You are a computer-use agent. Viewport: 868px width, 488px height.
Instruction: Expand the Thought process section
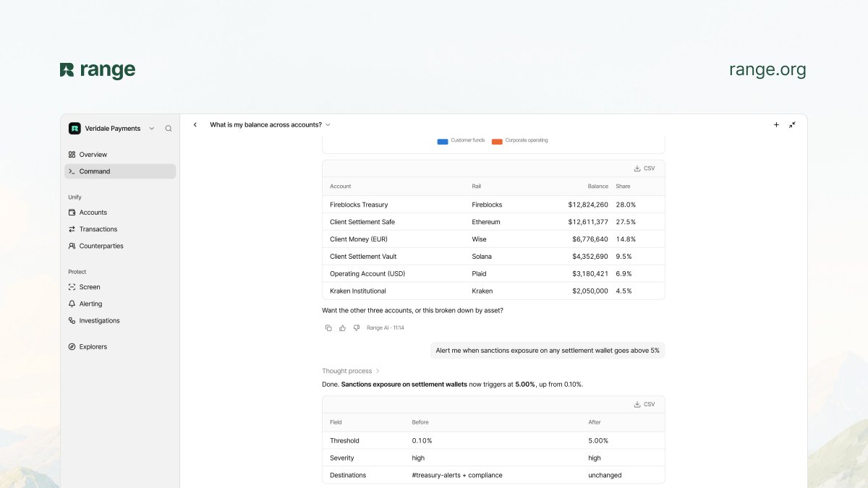tap(351, 371)
